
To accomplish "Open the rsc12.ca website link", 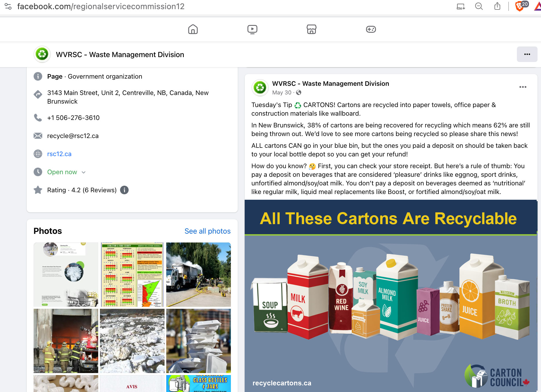I will click(59, 154).
